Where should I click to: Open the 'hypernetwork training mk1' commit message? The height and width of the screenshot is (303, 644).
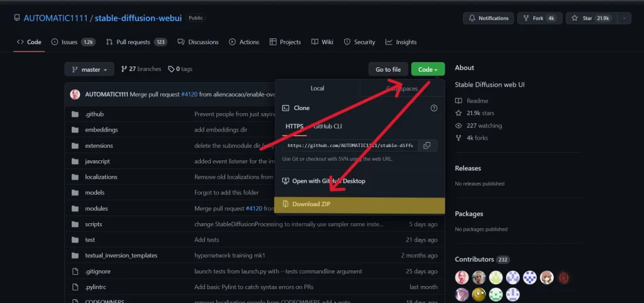(230, 255)
